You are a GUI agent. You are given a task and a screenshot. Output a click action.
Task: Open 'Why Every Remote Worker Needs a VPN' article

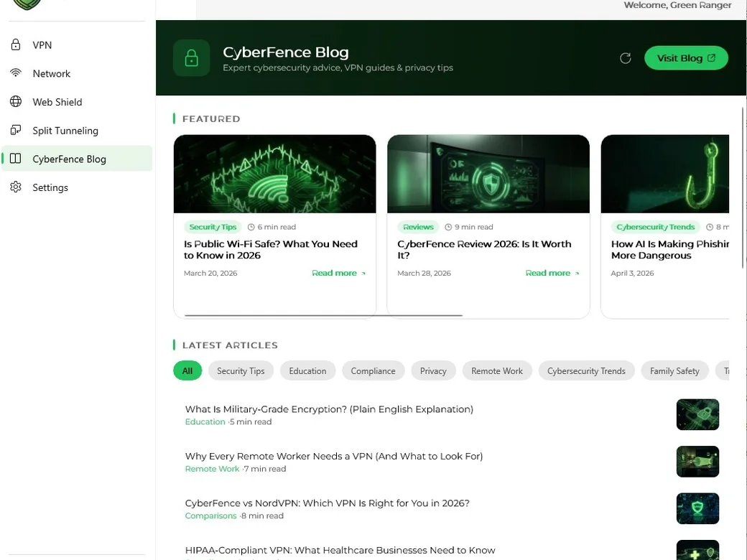point(334,456)
